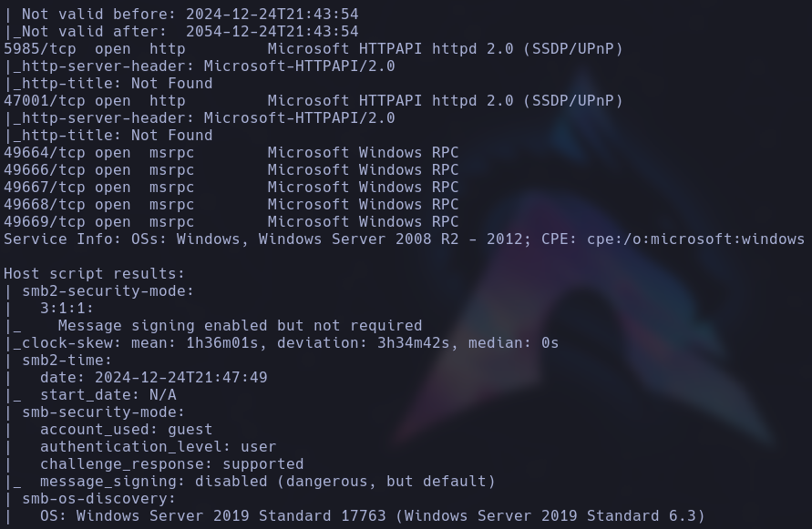
Task: Click the "OS: Windows Server 2019 Standard" line
Action: click(372, 515)
